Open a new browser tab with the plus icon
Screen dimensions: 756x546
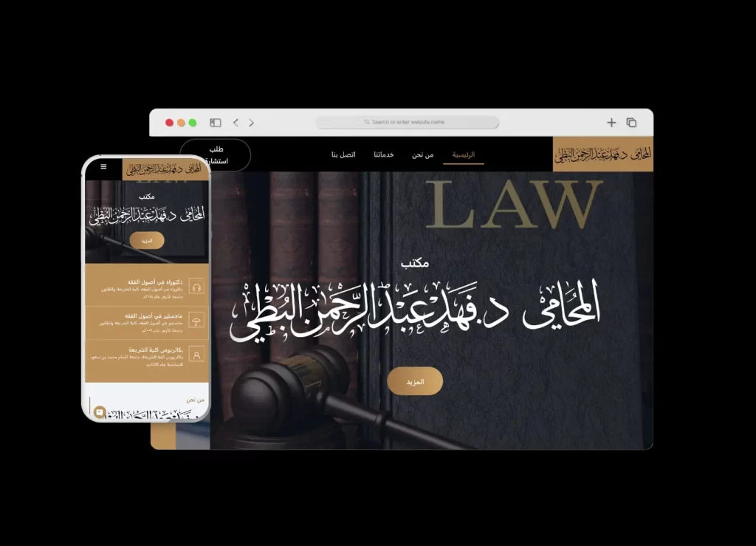611,122
